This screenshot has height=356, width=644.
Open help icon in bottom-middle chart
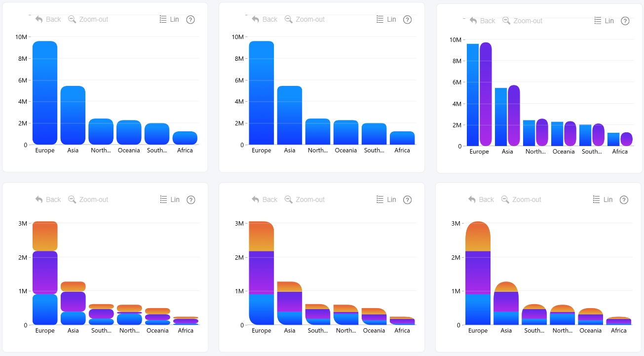point(407,200)
